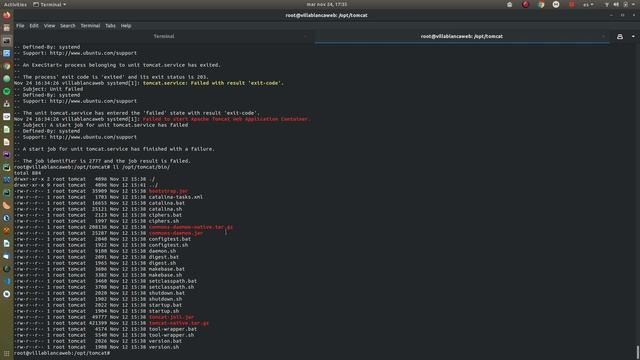Screen dimensions: 640x360
Task: Click the Chrome indicator in the top bar tray
Action: (541, 4)
